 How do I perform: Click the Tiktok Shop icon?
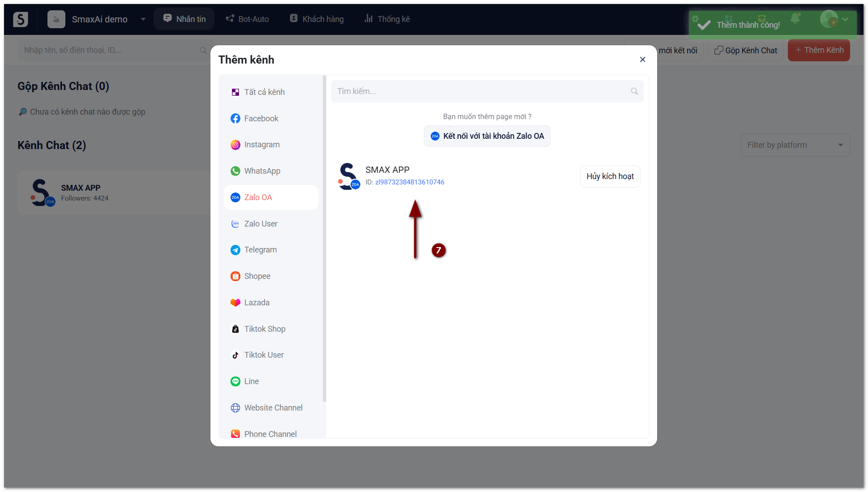[x=235, y=329]
